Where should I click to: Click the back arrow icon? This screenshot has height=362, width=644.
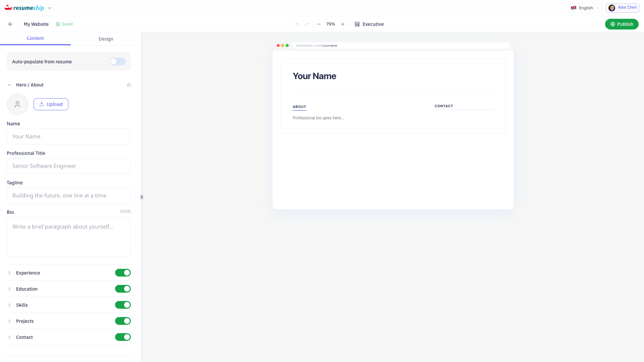pyautogui.click(x=11, y=24)
